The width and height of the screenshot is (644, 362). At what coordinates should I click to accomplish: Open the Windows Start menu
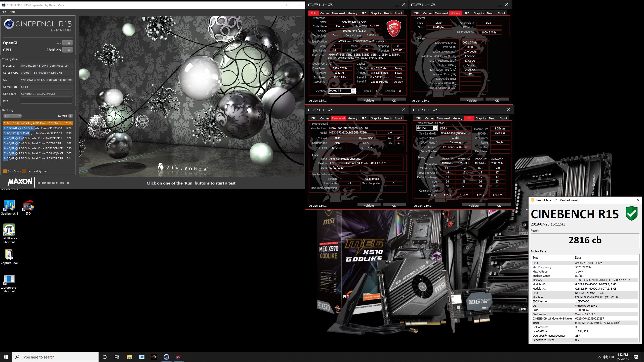point(6,357)
